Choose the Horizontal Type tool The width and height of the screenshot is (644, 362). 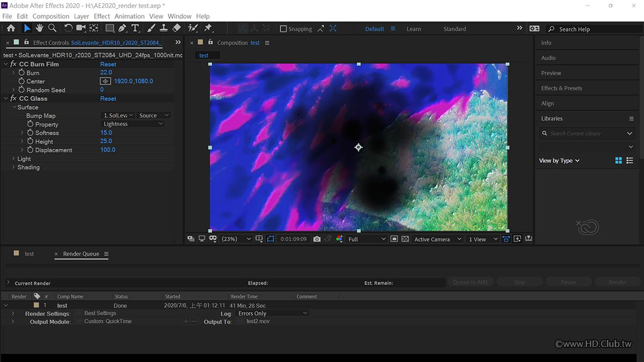coord(135,28)
